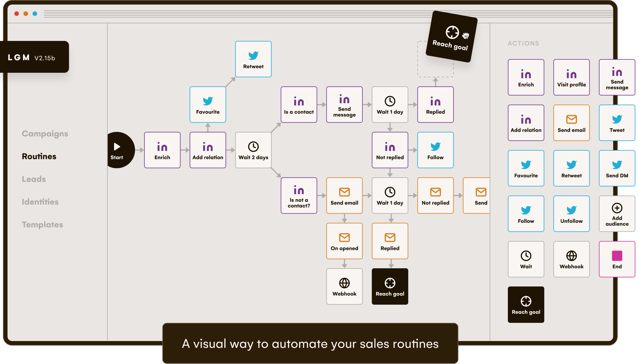The width and height of the screenshot is (639, 364).
Task: Select the Retweet node at top of canvas
Action: [253, 59]
